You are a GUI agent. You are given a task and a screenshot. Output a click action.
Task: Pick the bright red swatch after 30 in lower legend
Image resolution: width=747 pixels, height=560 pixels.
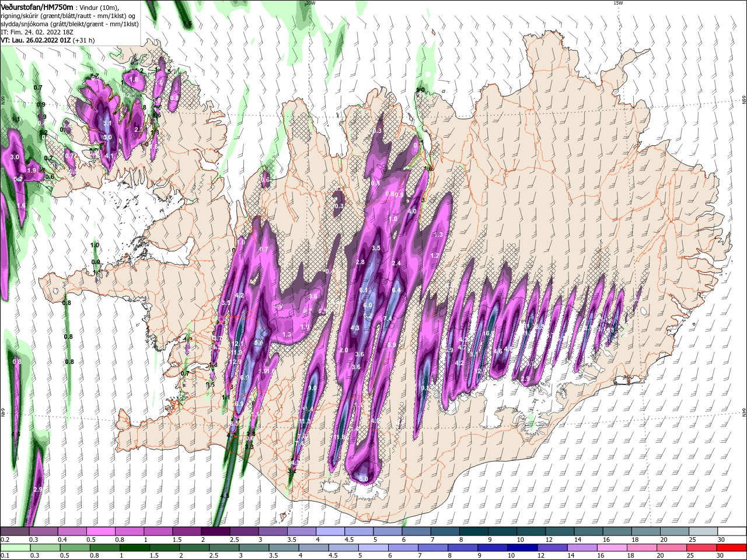[x=731, y=548]
